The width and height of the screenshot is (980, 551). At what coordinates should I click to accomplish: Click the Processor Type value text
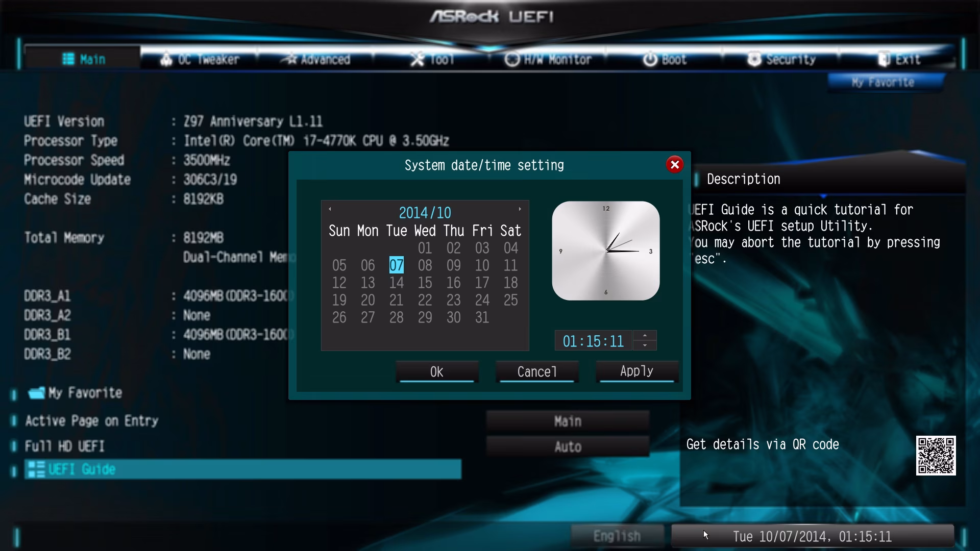coord(316,141)
